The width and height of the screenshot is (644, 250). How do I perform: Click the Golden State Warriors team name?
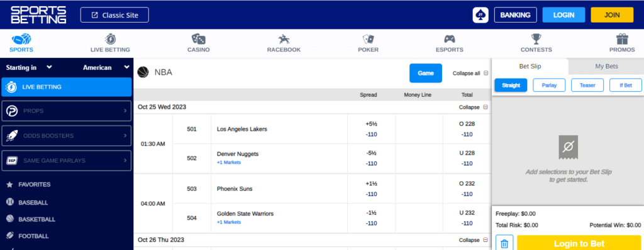click(x=245, y=214)
